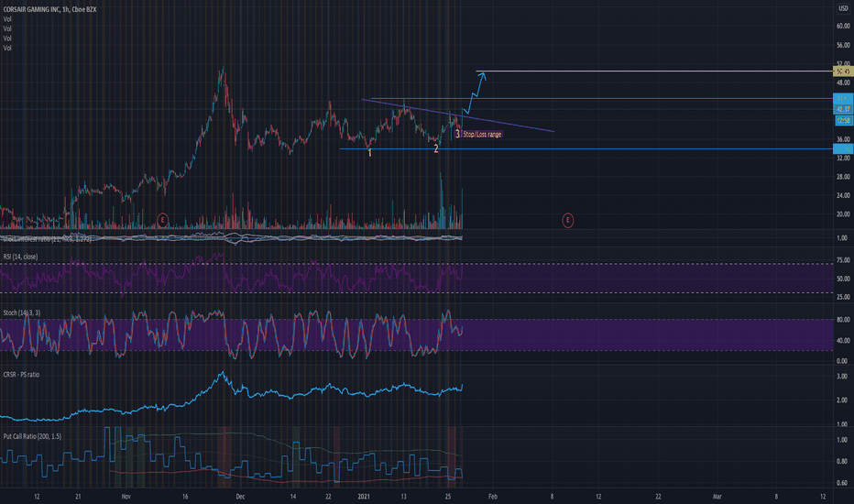Image resolution: width=854 pixels, height=504 pixels.
Task: Click the 56.00 price axis value
Action: [843, 45]
